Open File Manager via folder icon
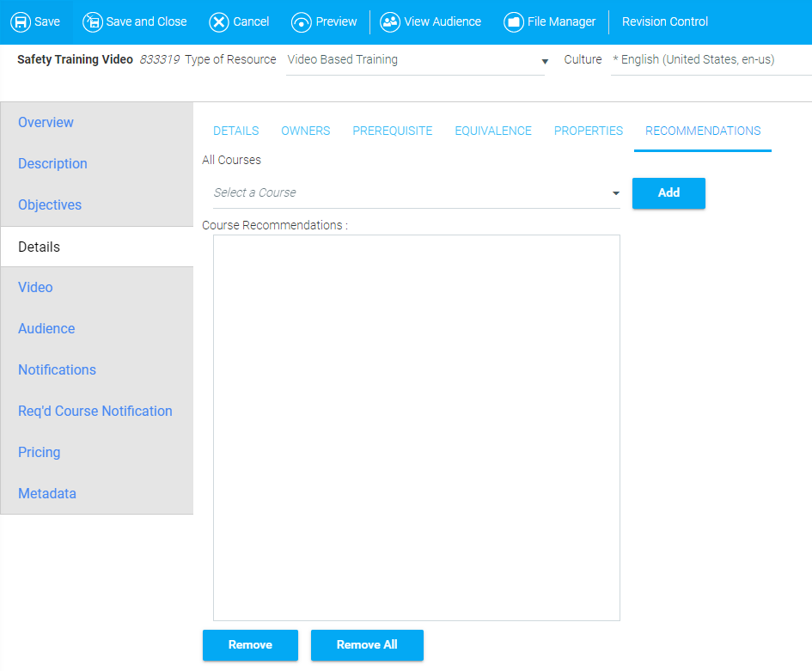This screenshot has height=671, width=812. (x=514, y=22)
